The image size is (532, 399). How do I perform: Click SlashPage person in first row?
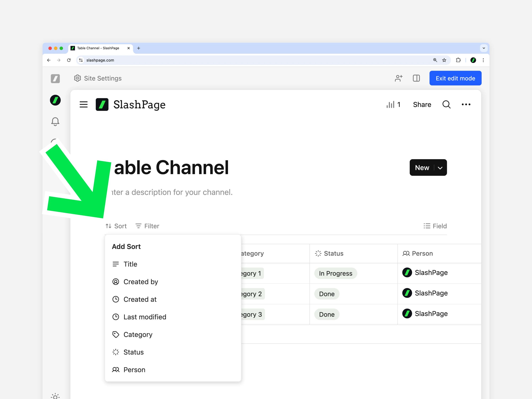pyautogui.click(x=425, y=273)
